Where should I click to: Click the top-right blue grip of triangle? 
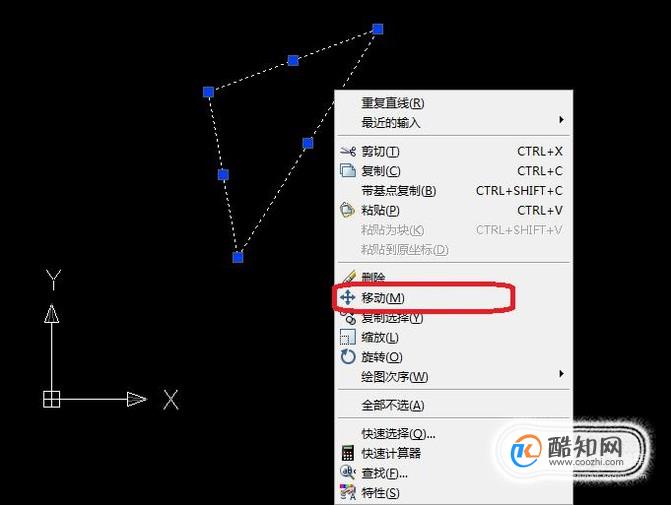click(x=377, y=29)
